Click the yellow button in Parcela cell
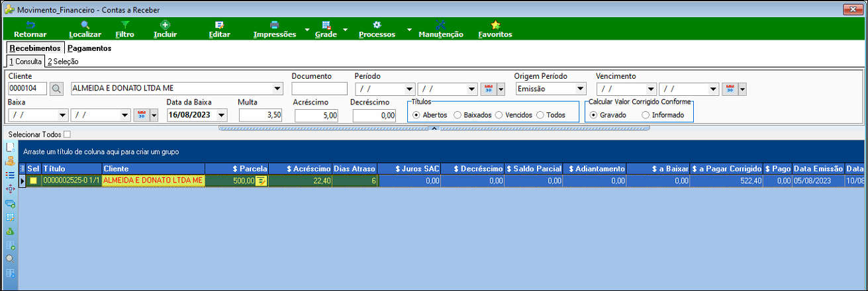 (x=262, y=181)
